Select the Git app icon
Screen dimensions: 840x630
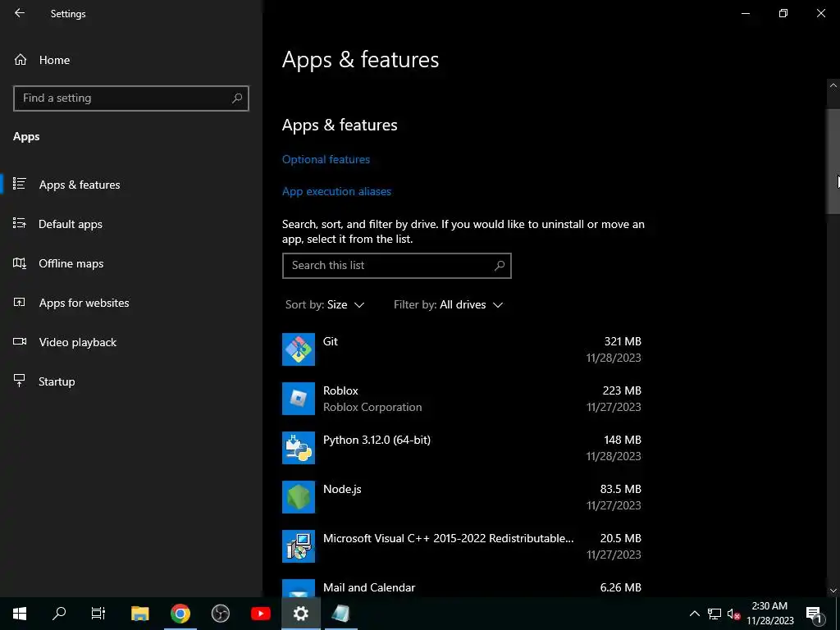(299, 349)
